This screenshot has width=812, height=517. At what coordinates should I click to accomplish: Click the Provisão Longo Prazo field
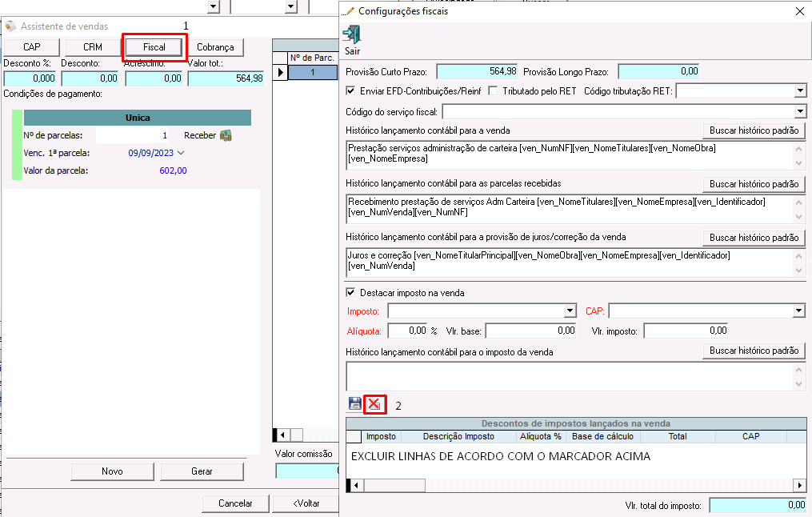[x=658, y=71]
